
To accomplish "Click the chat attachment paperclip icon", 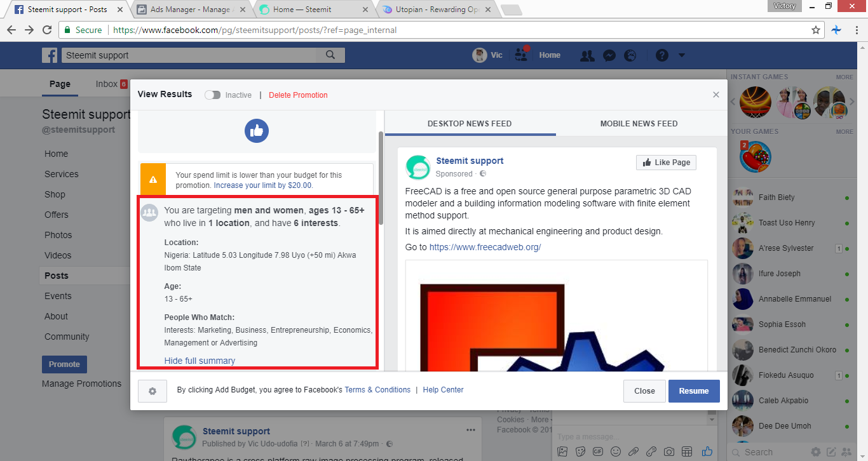I will point(634,451).
